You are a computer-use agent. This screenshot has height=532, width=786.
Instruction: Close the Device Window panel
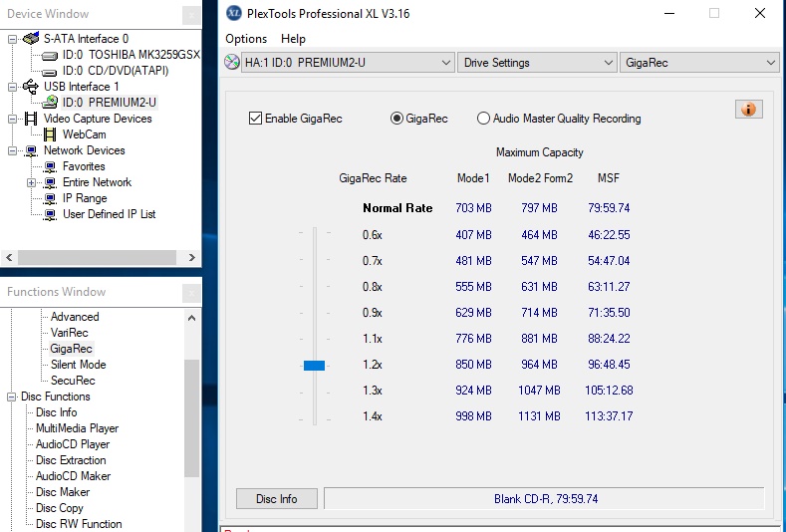coord(191,15)
